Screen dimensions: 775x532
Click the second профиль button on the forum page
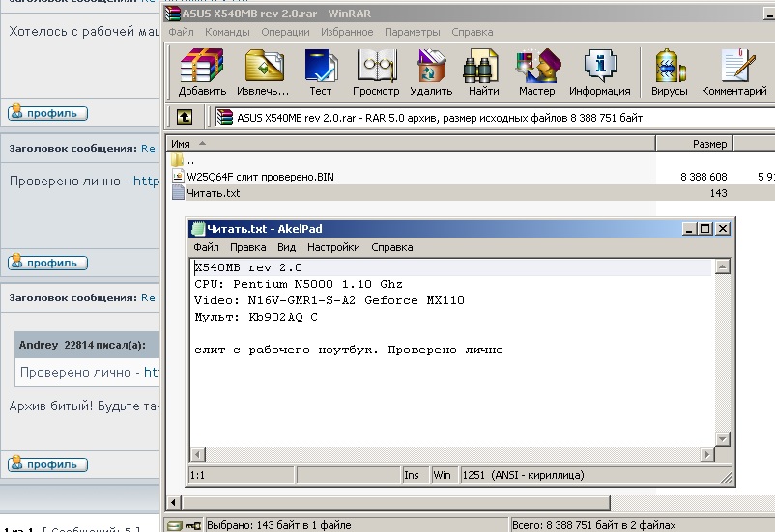click(x=47, y=263)
